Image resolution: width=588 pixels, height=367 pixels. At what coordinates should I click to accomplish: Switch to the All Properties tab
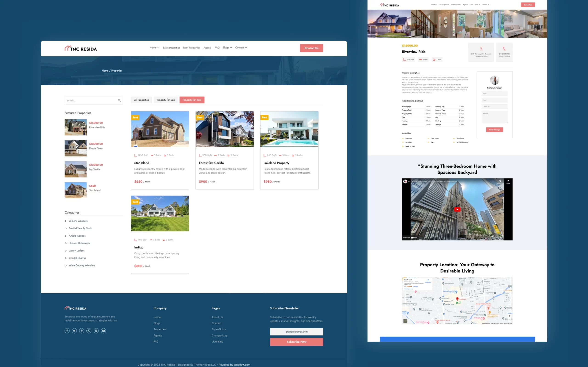tap(141, 100)
